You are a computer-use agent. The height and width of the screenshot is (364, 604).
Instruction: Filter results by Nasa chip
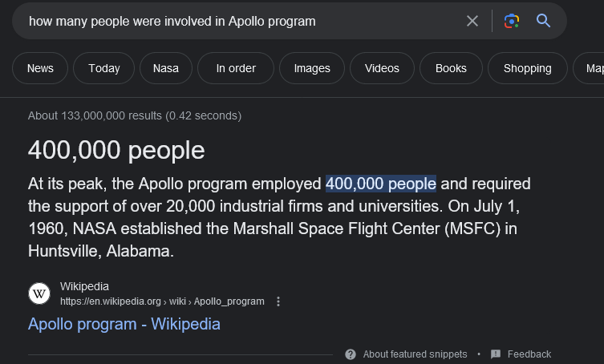coord(166,68)
